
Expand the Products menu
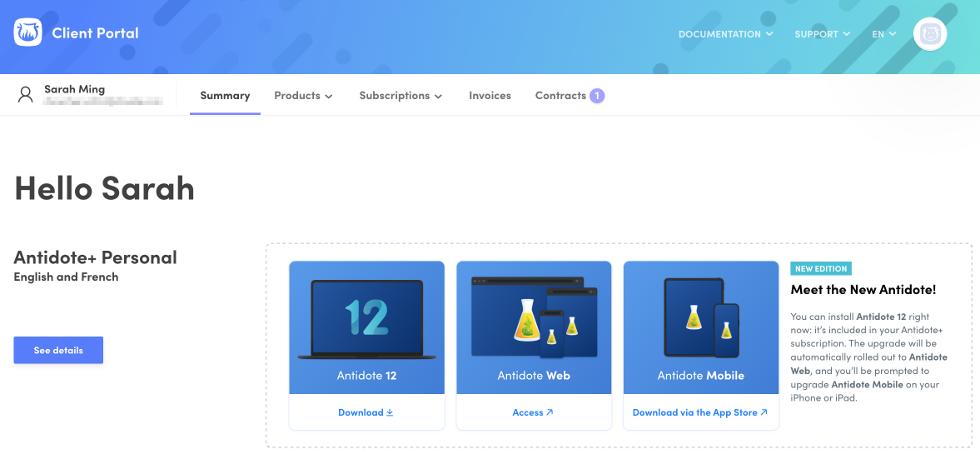tap(303, 96)
